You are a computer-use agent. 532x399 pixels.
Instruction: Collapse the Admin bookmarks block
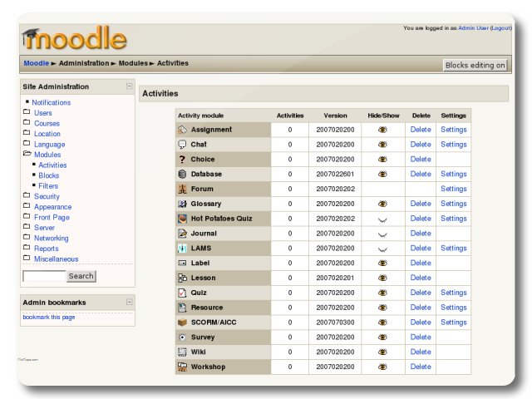click(x=130, y=302)
